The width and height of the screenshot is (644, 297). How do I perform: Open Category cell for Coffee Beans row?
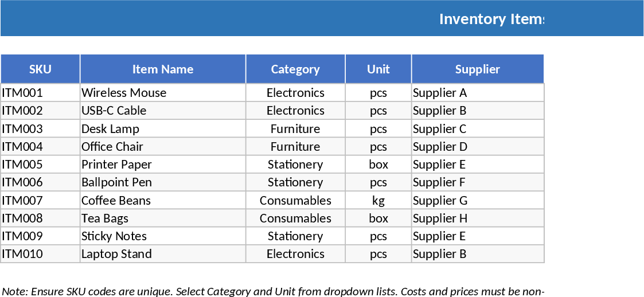(295, 201)
